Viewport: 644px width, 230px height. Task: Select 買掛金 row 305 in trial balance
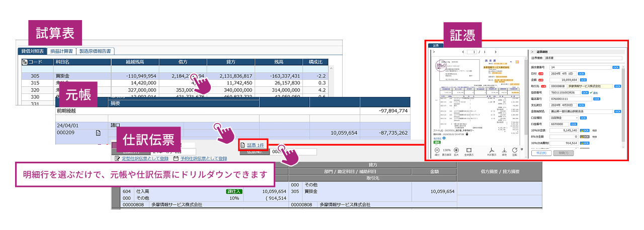[x=174, y=76]
